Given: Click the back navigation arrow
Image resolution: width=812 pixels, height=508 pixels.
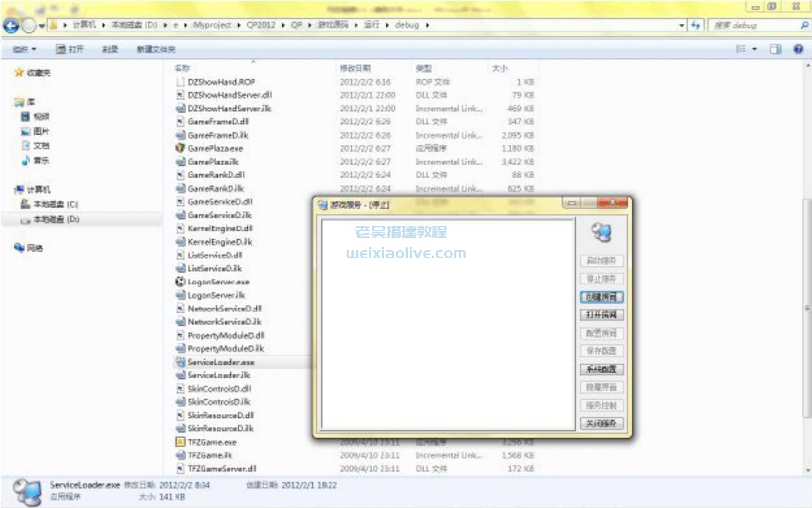Looking at the screenshot, I should pos(11,25).
